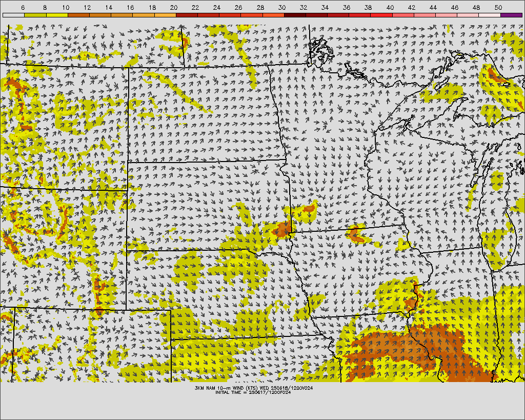The width and height of the screenshot is (525, 420).
Task: Click the legend label "36"
Action: tap(347, 7)
